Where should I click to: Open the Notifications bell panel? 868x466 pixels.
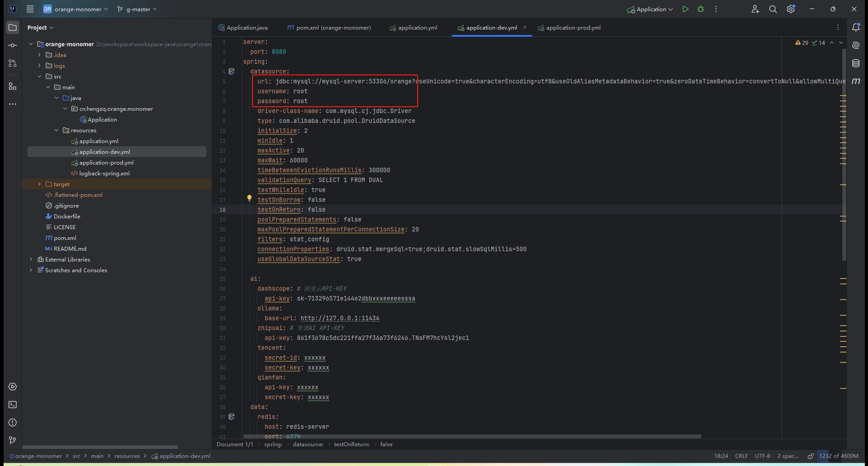[x=856, y=27]
